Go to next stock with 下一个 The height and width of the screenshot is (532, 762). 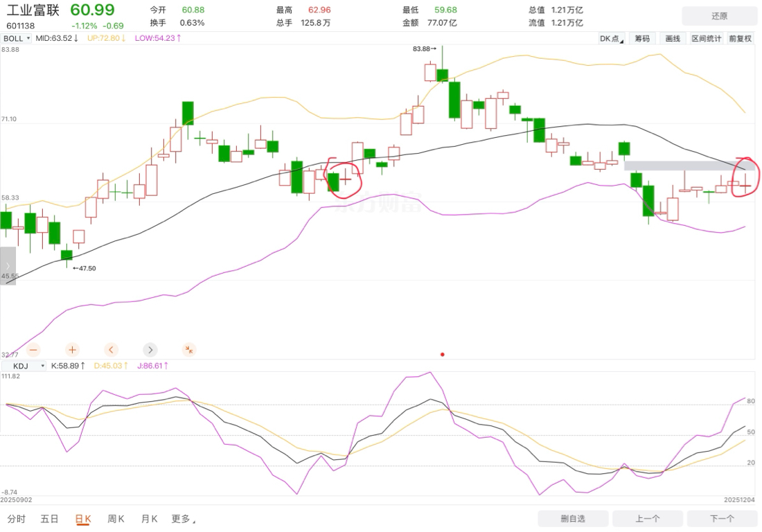(x=722, y=518)
